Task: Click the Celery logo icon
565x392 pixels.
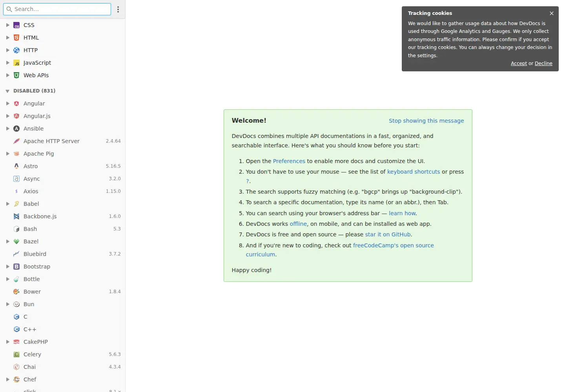Action: tap(16, 354)
